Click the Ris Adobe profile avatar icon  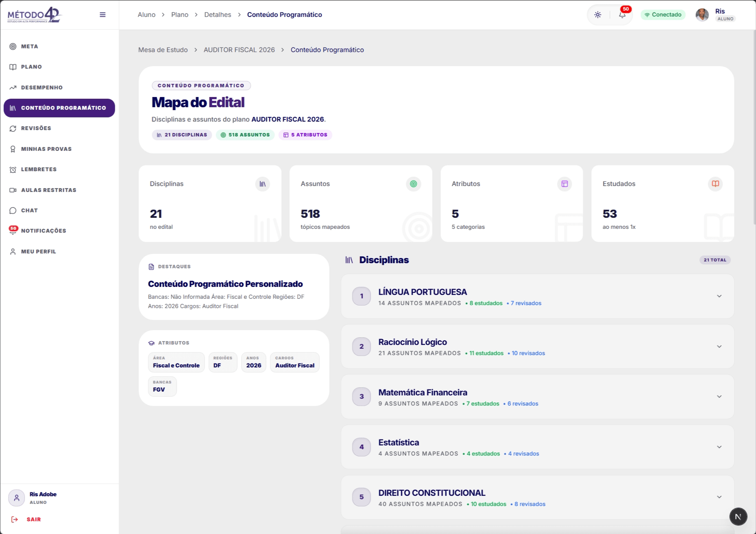17,498
